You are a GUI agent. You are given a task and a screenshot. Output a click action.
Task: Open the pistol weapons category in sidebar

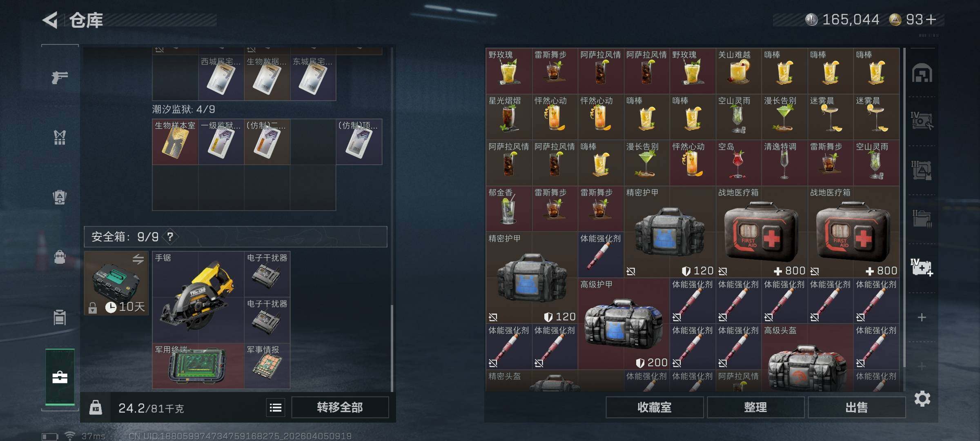pyautogui.click(x=60, y=77)
